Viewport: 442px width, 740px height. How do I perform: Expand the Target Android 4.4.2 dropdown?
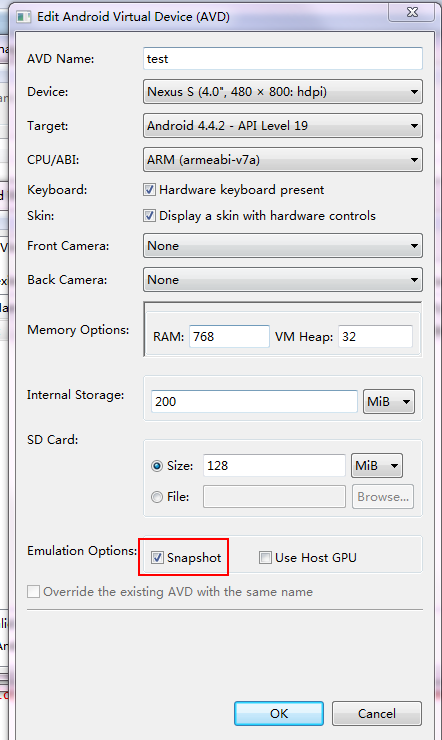pos(283,126)
